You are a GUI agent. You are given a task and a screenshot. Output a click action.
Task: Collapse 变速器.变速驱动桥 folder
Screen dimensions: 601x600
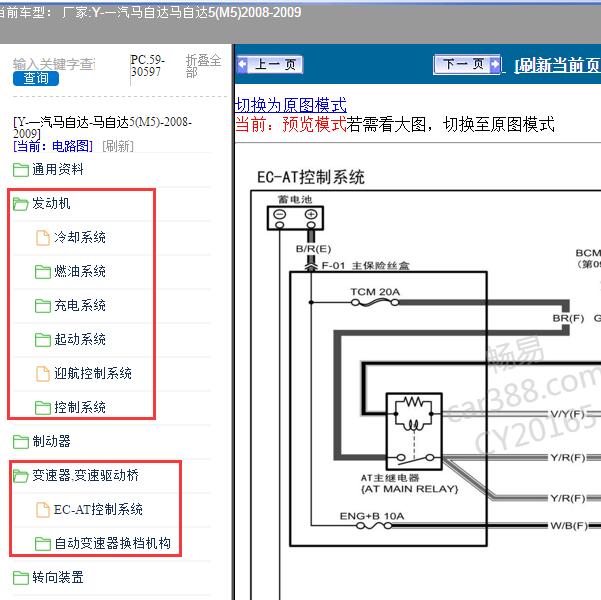[x=85, y=475]
